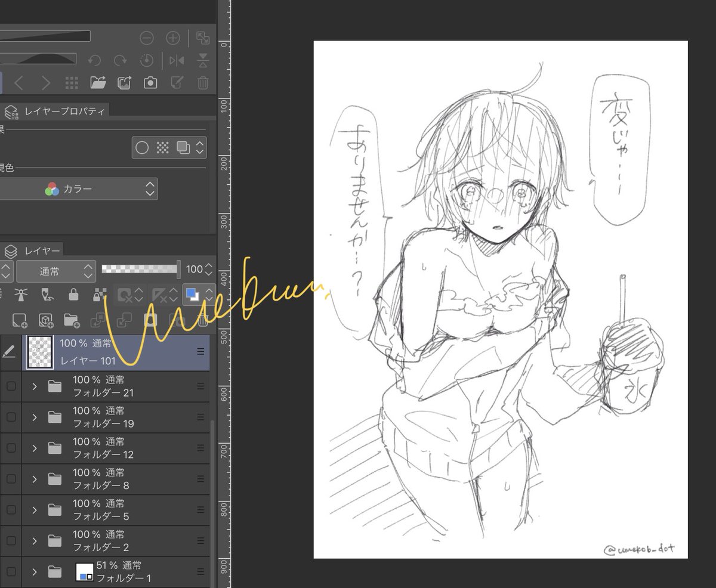This screenshot has width=716, height=588.
Task: Open the sub view grid list
Action: (72, 83)
